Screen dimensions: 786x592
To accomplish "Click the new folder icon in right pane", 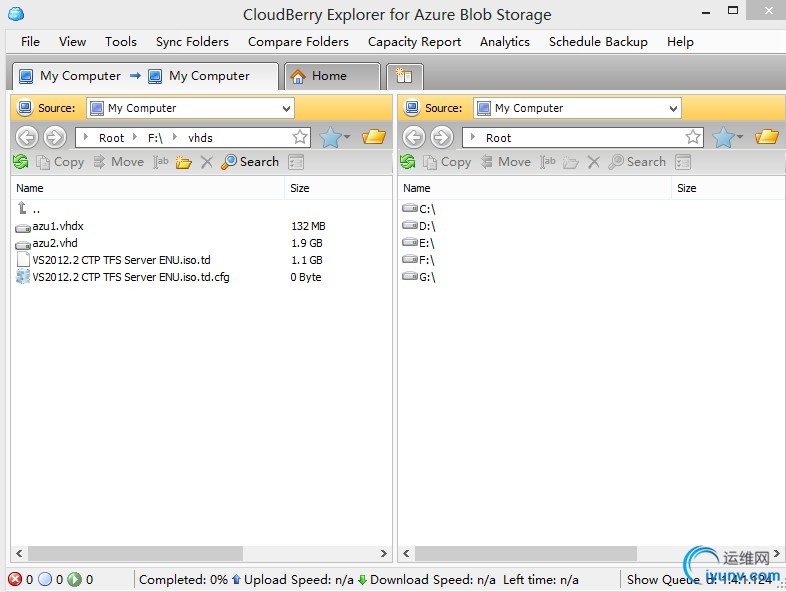I will [570, 162].
